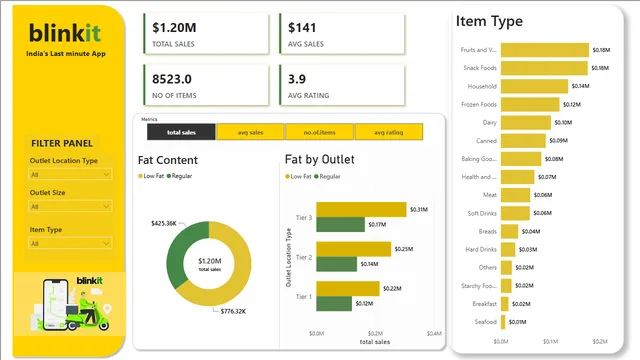
Task: Click the Item Type chart title
Action: [489, 21]
